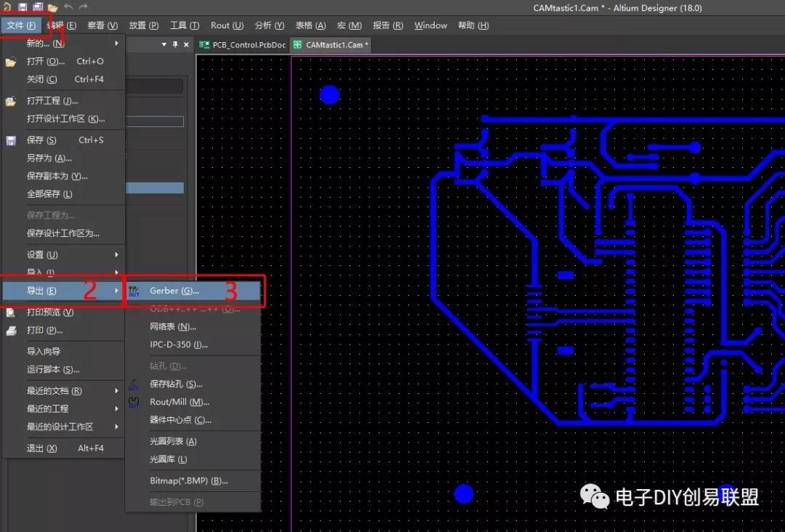
Task: Click the CAMtastic1.Cam document icon
Action: 297,44
